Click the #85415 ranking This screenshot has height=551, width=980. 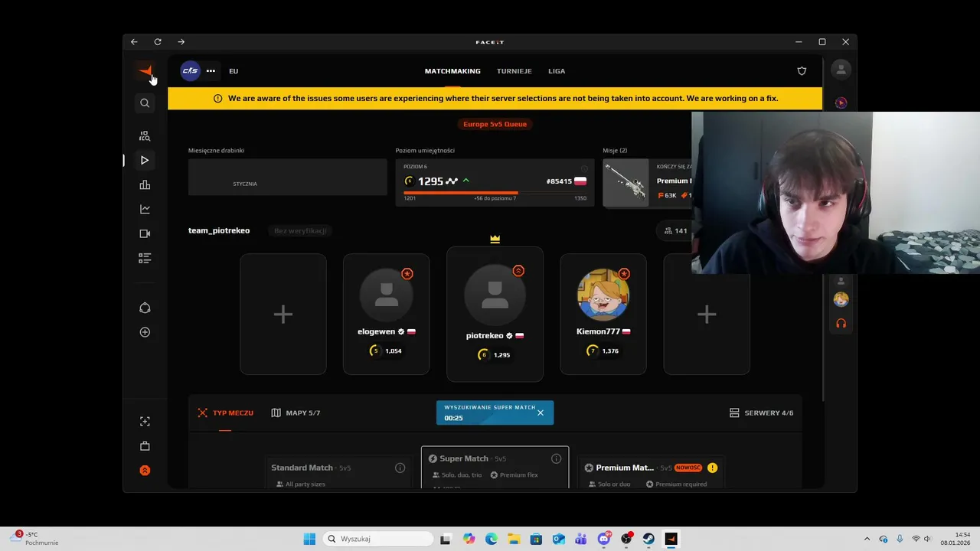coord(559,181)
